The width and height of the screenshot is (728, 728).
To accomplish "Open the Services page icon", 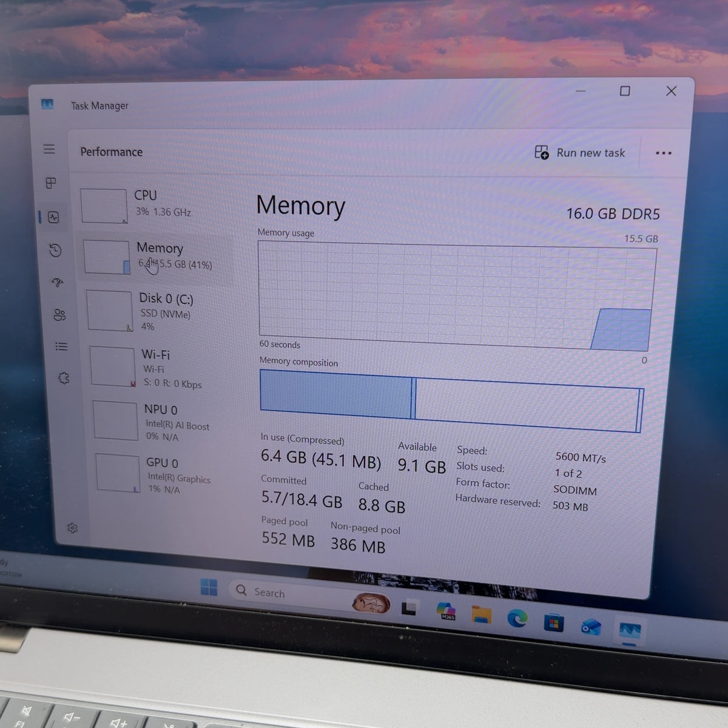I will click(x=64, y=378).
